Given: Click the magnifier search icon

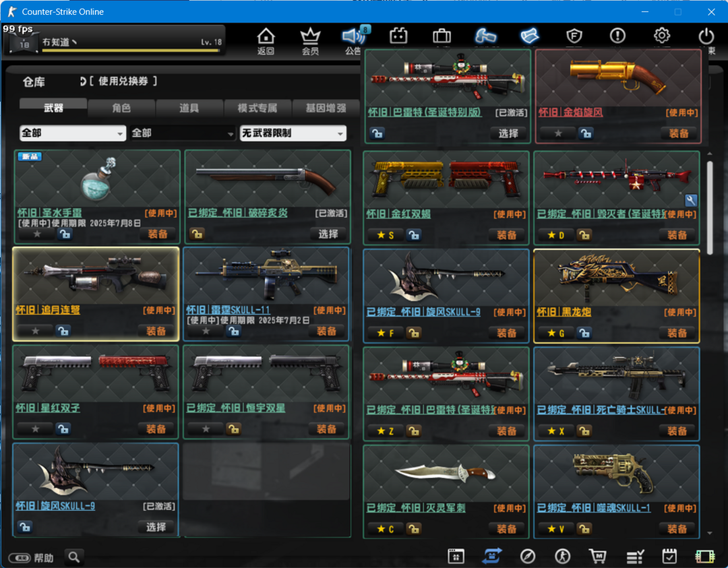Looking at the screenshot, I should 74,557.
